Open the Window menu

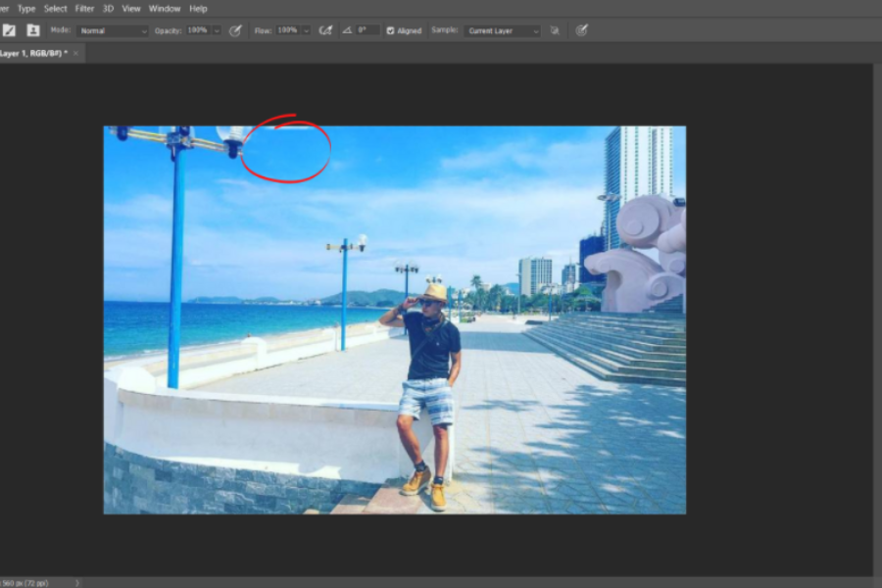click(165, 8)
